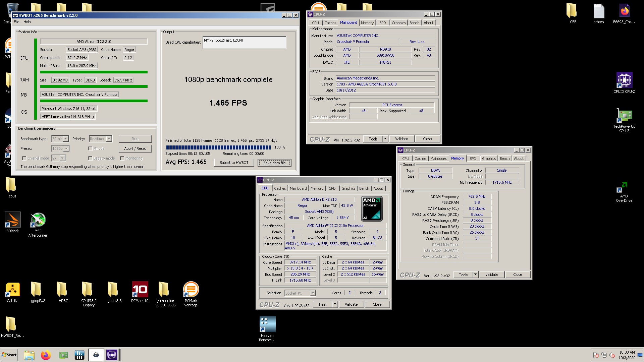The height and width of the screenshot is (362, 644).
Task: Click Validate in Mainboard CPU-Z window
Action: (x=401, y=139)
